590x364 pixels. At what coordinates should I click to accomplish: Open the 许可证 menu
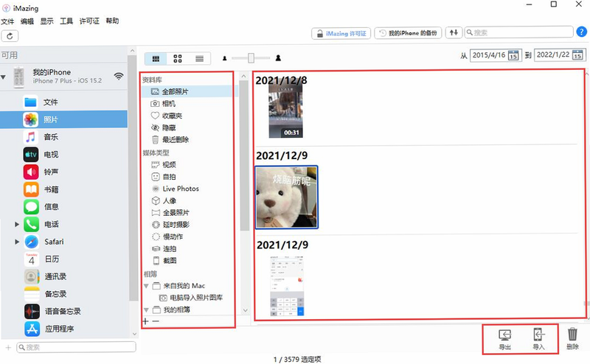(89, 21)
